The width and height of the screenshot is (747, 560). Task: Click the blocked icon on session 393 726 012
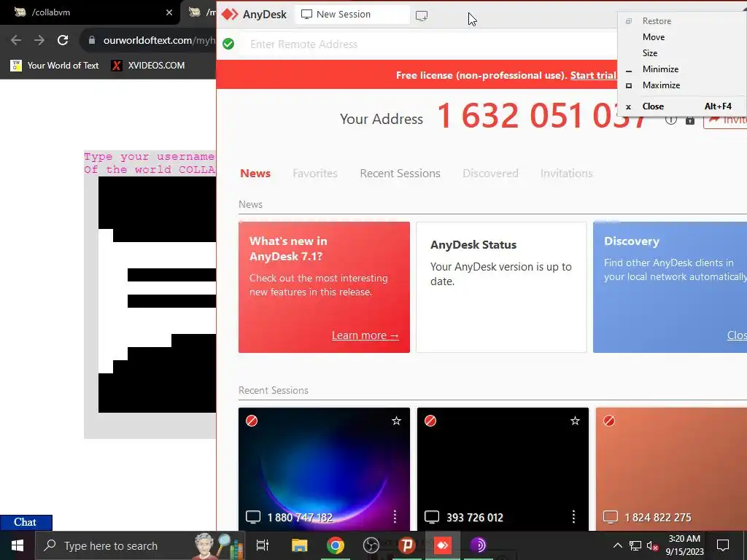click(x=430, y=421)
